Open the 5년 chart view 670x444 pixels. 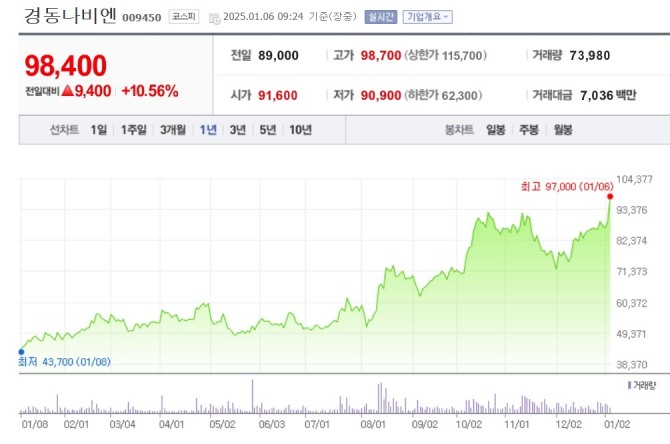pyautogui.click(x=267, y=129)
